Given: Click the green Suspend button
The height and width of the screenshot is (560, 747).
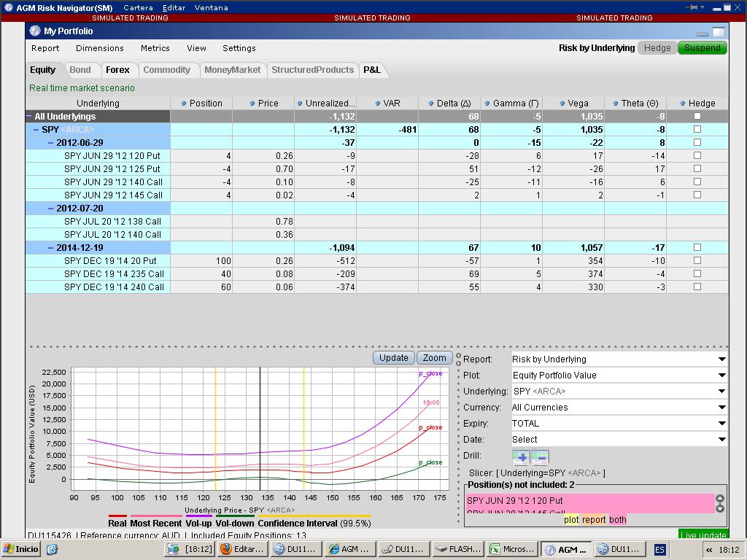Looking at the screenshot, I should click(702, 48).
